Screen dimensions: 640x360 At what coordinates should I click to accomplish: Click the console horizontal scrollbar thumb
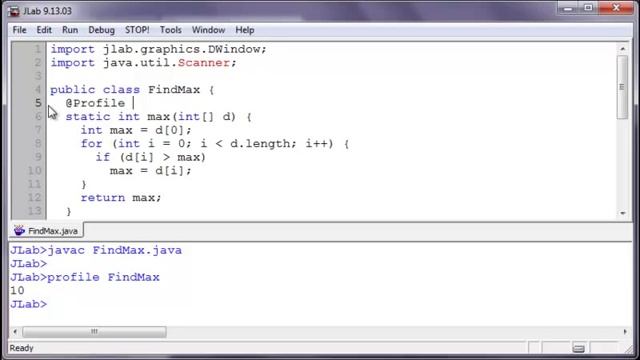point(94,331)
